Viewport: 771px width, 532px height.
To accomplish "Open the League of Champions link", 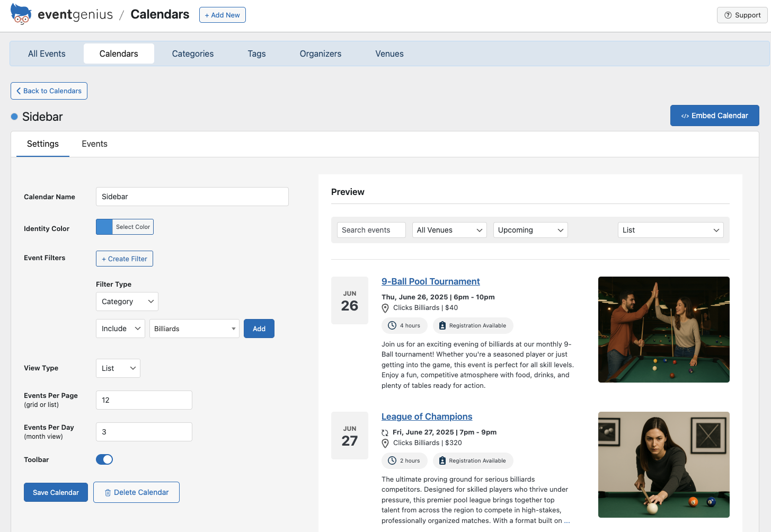I will 427,416.
